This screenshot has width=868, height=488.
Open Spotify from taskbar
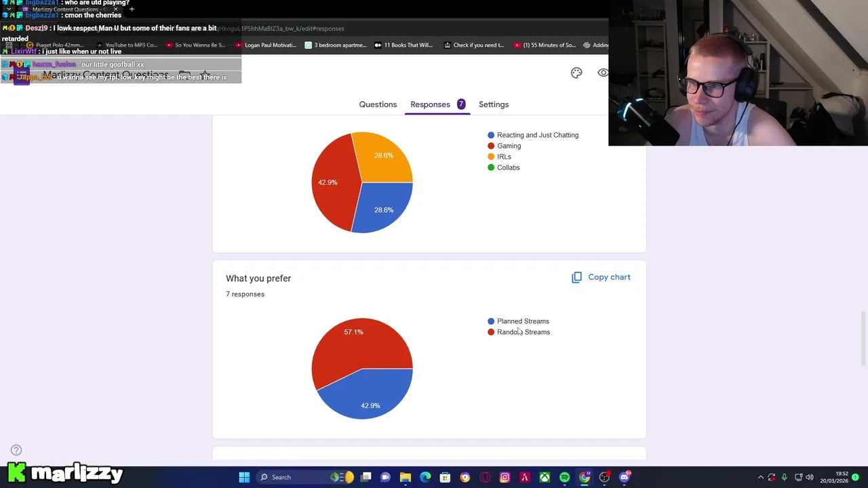(564, 477)
